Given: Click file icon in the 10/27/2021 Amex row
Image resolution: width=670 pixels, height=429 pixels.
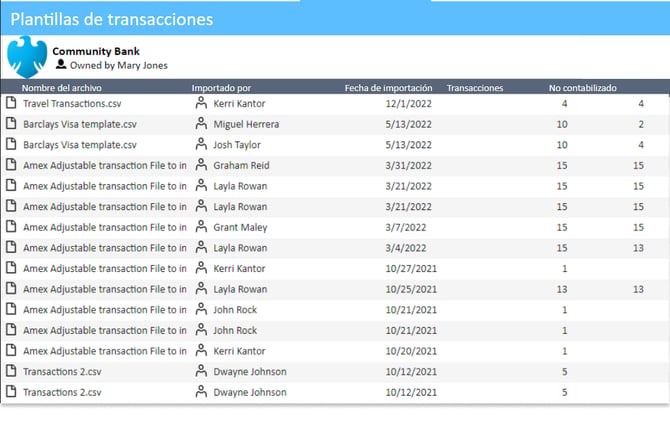Looking at the screenshot, I should (12, 267).
